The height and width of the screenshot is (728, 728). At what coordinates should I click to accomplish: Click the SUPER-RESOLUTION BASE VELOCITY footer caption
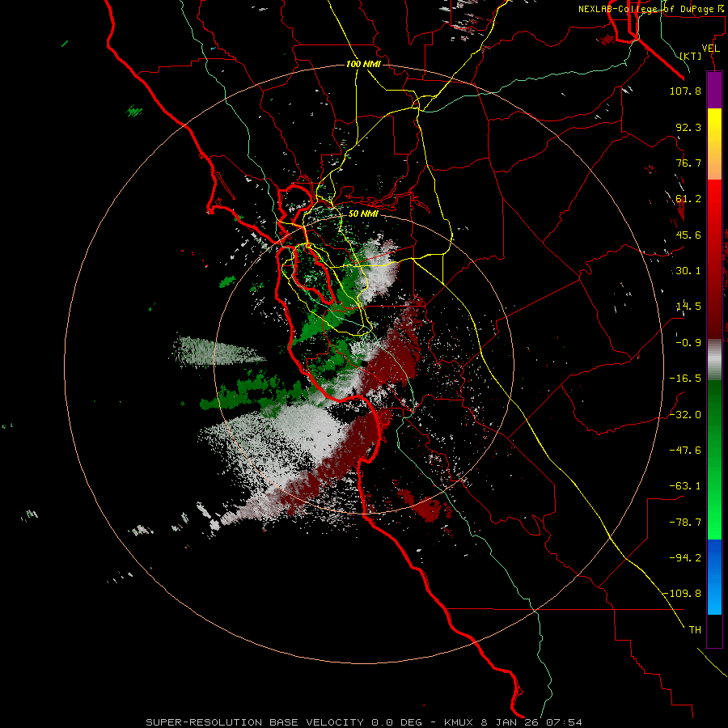point(364,722)
